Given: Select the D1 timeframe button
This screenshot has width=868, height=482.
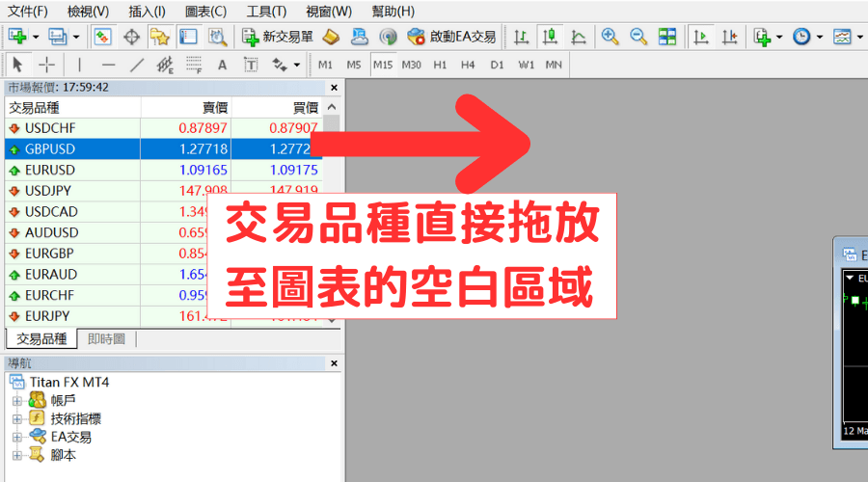Looking at the screenshot, I should 497,66.
